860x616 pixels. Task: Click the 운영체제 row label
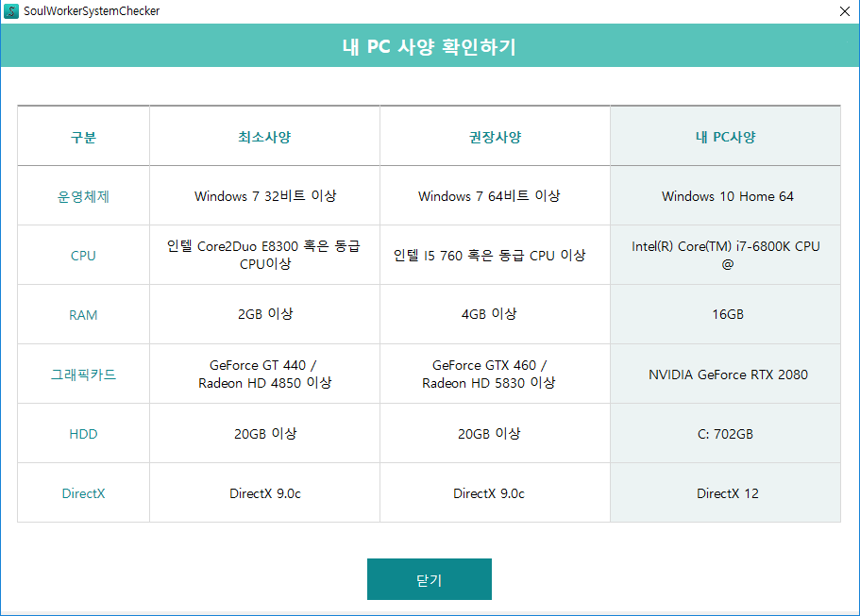tap(83, 196)
